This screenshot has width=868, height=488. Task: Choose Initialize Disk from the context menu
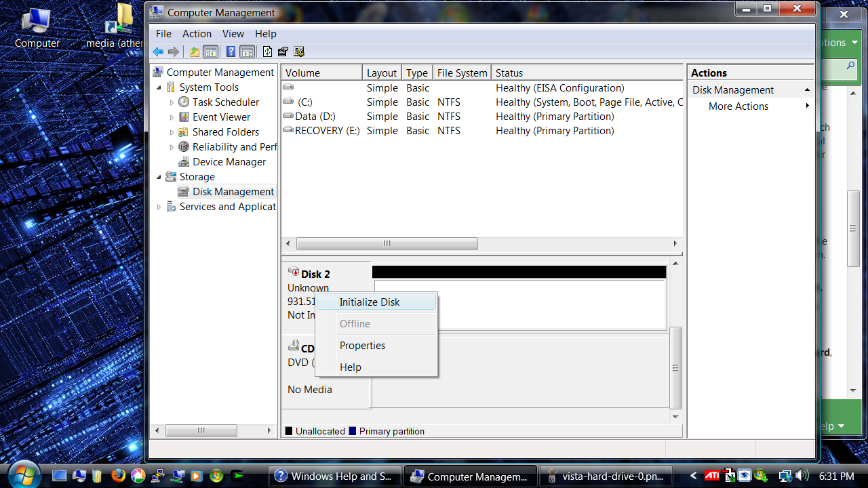(x=370, y=302)
